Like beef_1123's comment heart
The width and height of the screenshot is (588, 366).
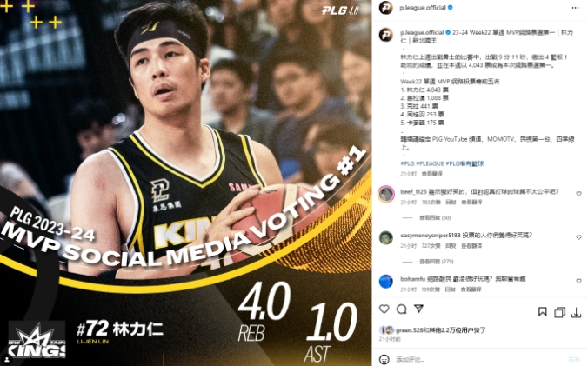click(578, 194)
